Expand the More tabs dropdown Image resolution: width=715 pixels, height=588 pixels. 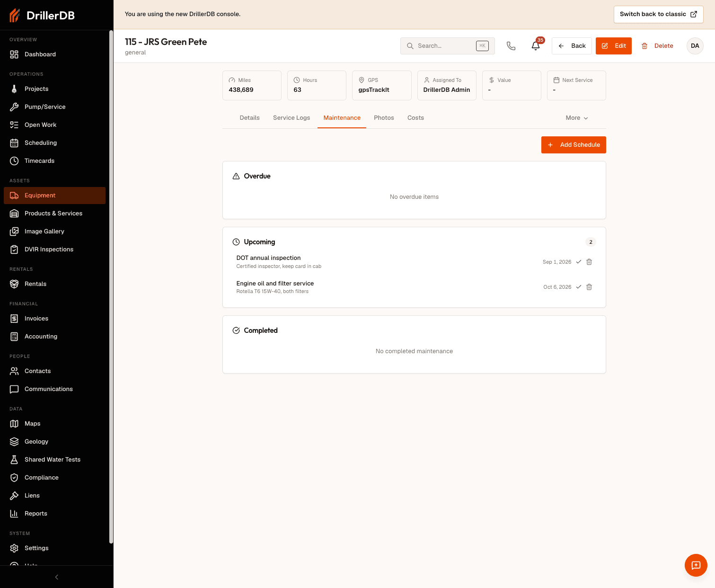(x=577, y=118)
